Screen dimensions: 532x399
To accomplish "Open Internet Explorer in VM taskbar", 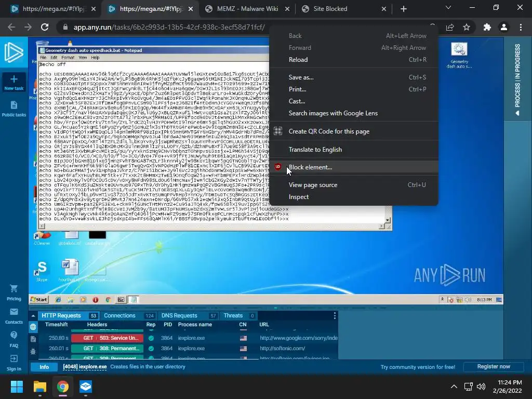I will click(x=58, y=300).
